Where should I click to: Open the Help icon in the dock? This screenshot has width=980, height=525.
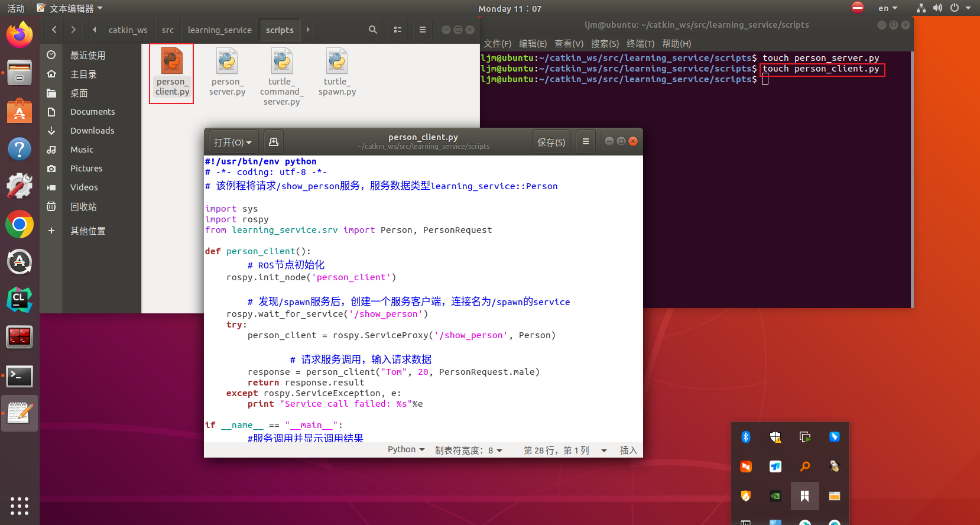(20, 148)
